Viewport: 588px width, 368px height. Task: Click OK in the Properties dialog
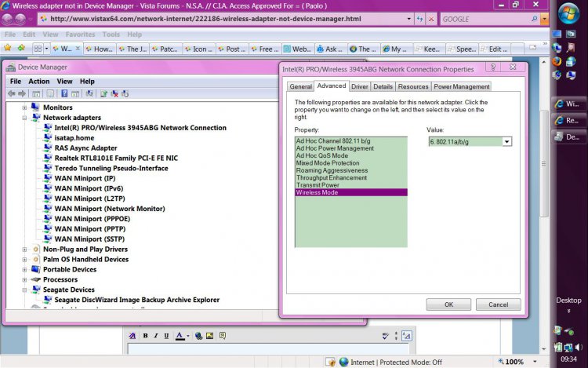[448, 304]
